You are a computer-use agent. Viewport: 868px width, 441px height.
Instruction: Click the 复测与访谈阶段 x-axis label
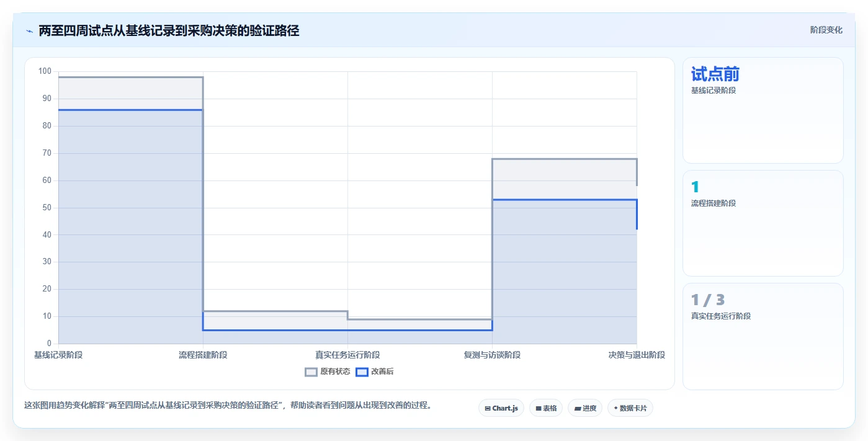click(492, 355)
